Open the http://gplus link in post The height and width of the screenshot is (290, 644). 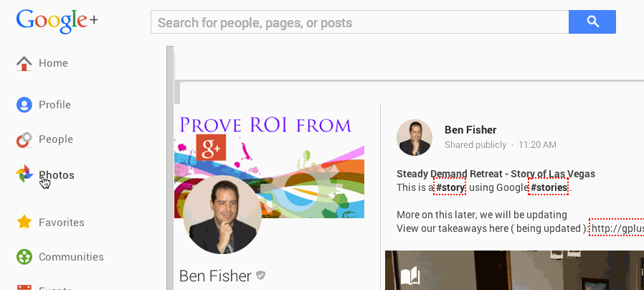pos(617,228)
